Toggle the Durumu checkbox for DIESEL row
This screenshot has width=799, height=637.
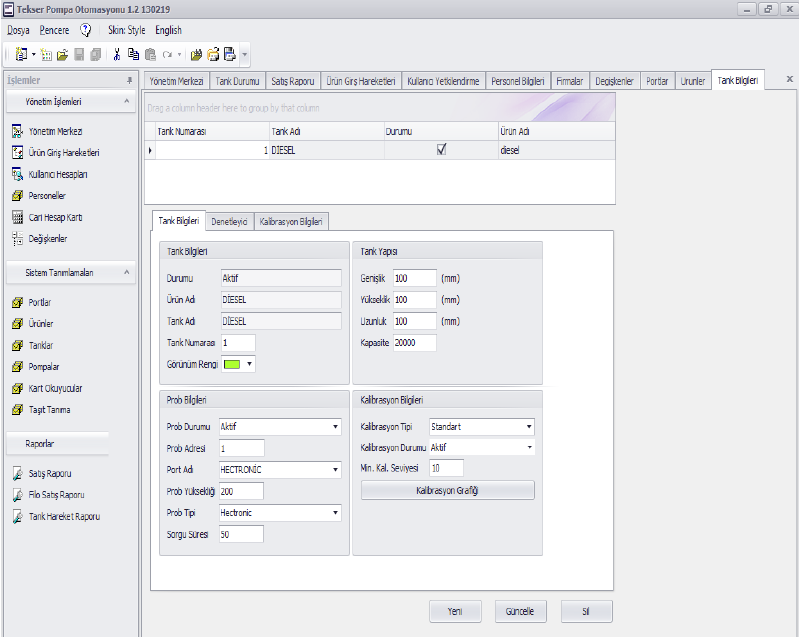pyautogui.click(x=441, y=150)
